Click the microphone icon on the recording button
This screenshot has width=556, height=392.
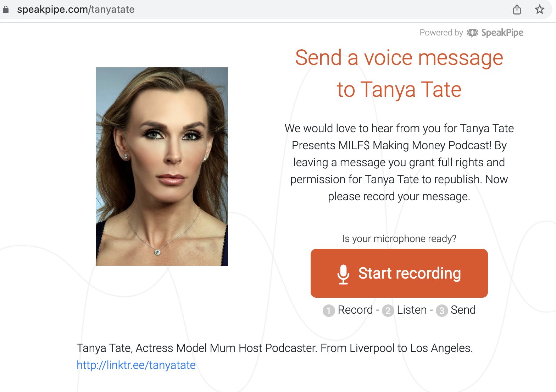[343, 274]
